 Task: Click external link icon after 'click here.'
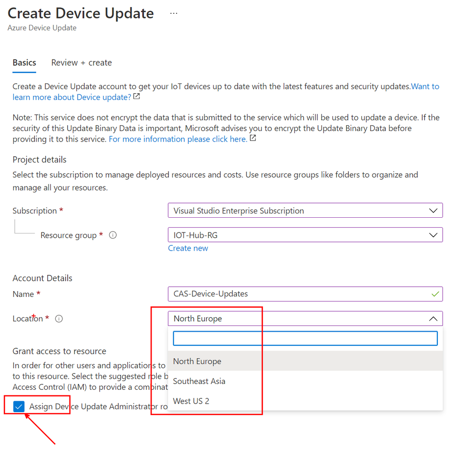click(x=253, y=139)
